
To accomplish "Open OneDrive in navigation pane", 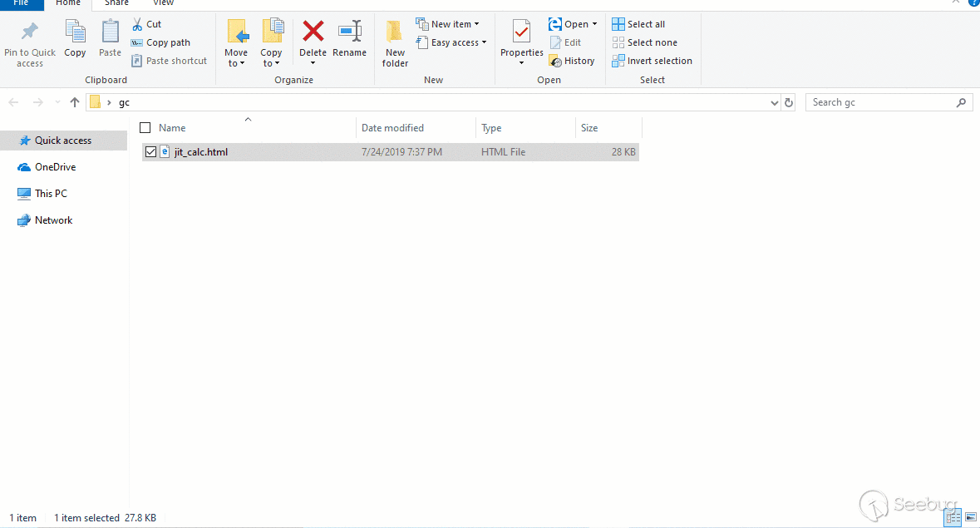I will (55, 167).
